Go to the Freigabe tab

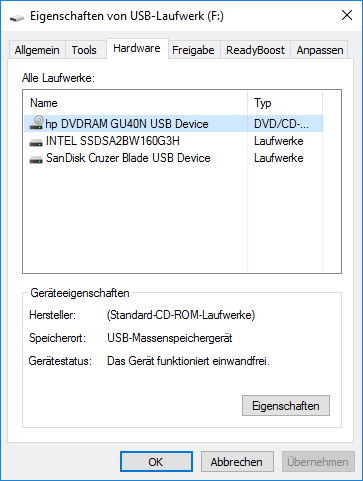[193, 50]
